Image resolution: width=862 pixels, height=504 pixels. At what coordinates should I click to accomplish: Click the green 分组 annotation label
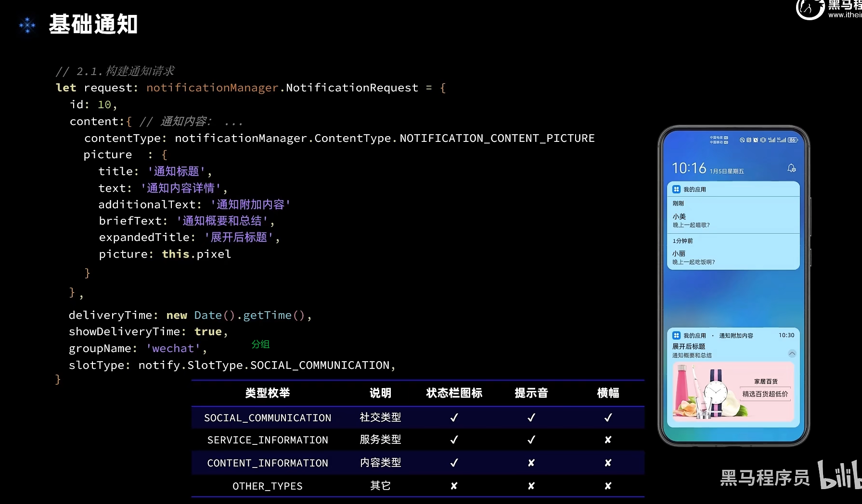pyautogui.click(x=260, y=344)
